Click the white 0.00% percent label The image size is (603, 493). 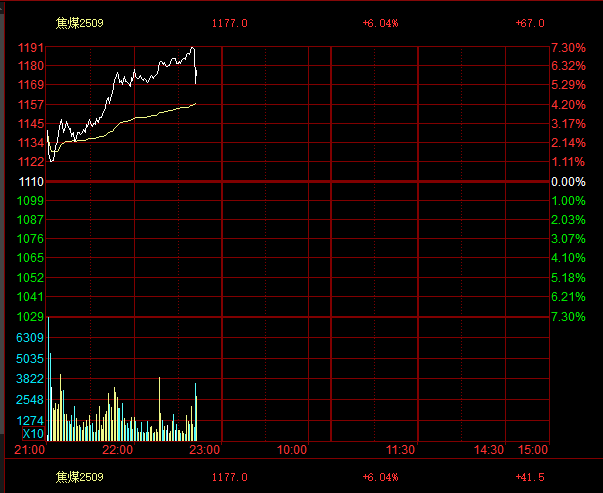(x=568, y=182)
